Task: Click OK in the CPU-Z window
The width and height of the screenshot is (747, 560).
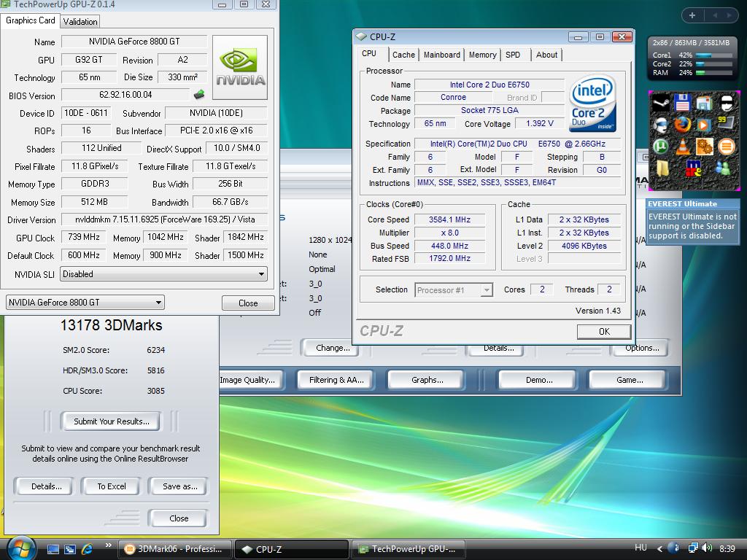Action: 604,332
